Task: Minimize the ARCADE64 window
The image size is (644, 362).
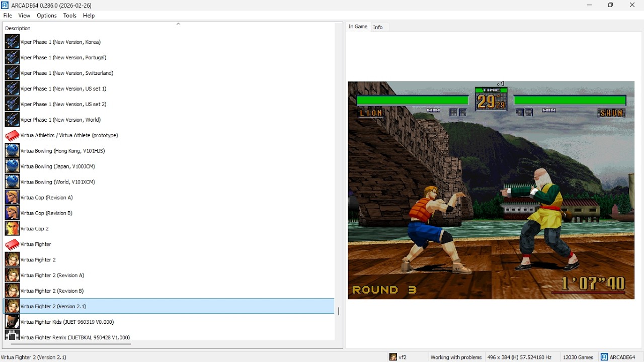Action: 589,5
